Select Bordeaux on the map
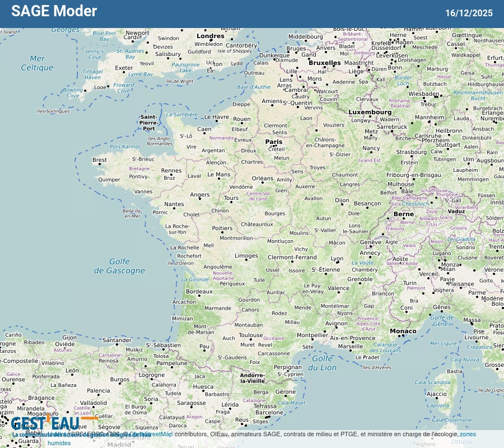 pyautogui.click(x=199, y=292)
